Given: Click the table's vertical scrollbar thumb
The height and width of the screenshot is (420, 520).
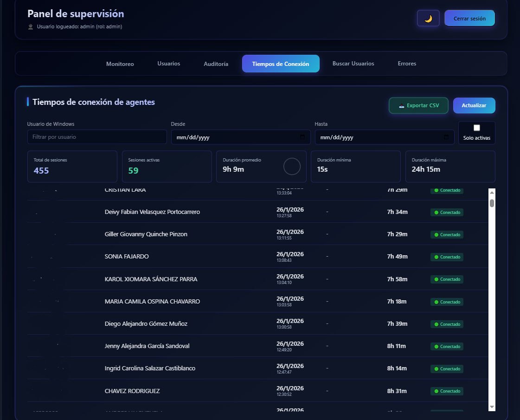Looking at the screenshot, I should click(x=492, y=204).
